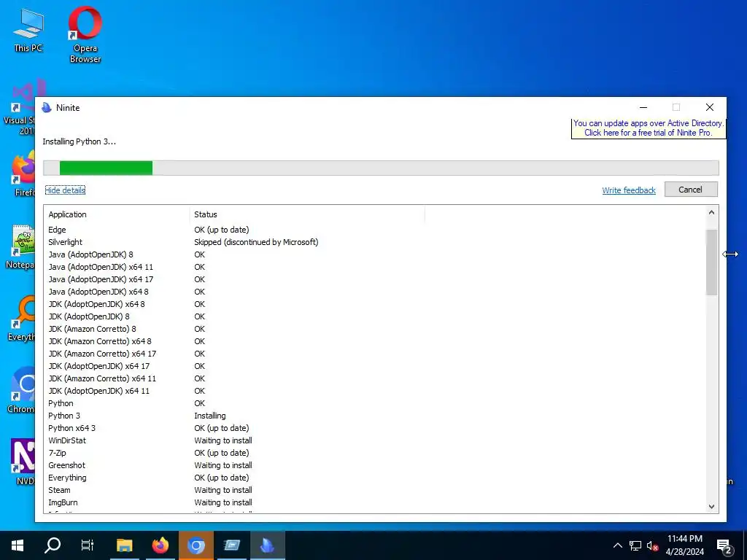Sort by Status column header
The image size is (747, 560).
(x=307, y=214)
